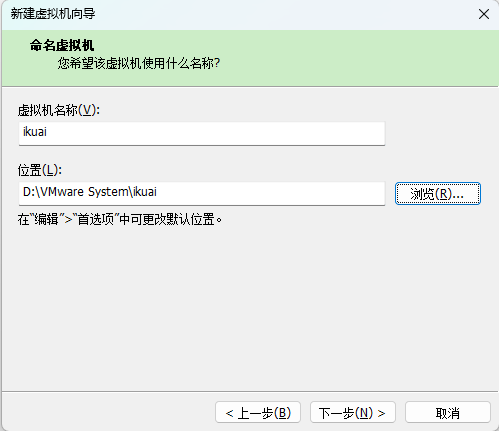The image size is (499, 431).
Task: Click the 新建虚拟机向导 title bar text
Action: pos(53,14)
